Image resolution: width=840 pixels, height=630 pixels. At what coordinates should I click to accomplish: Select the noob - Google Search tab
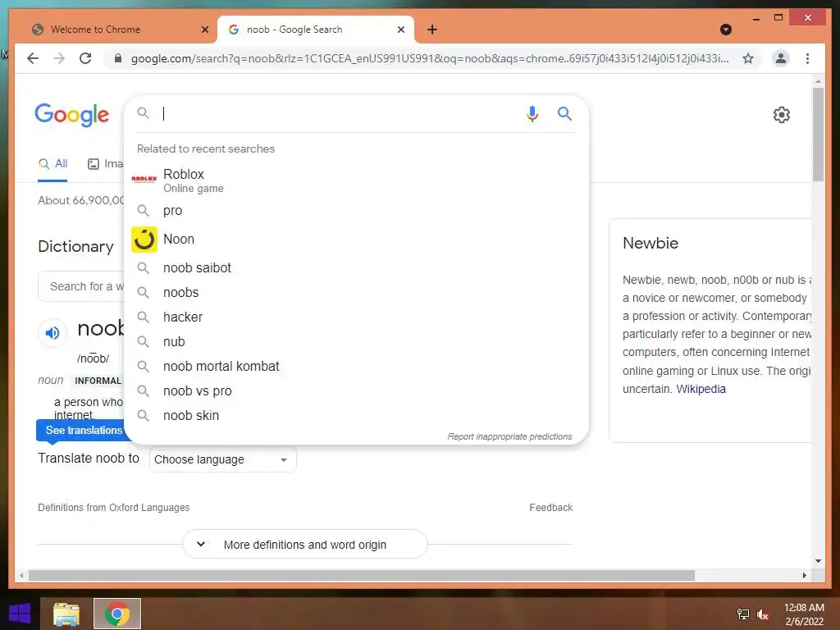coord(316,30)
